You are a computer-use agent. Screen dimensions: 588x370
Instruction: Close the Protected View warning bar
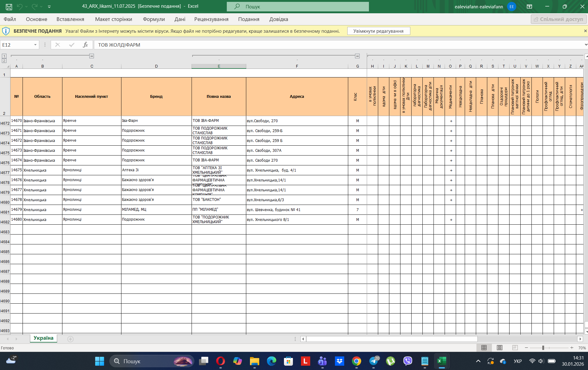click(x=585, y=31)
